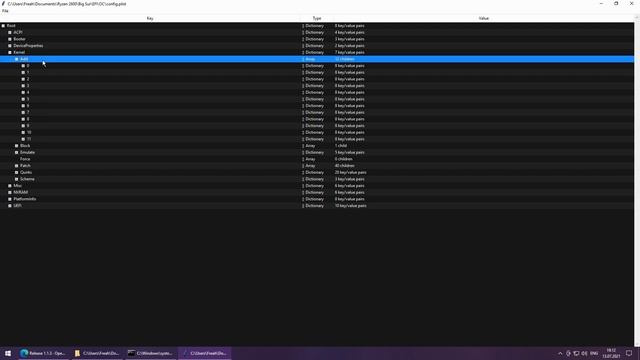Expand the Booter node
This screenshot has height=360, width=640.
pos(10,39)
